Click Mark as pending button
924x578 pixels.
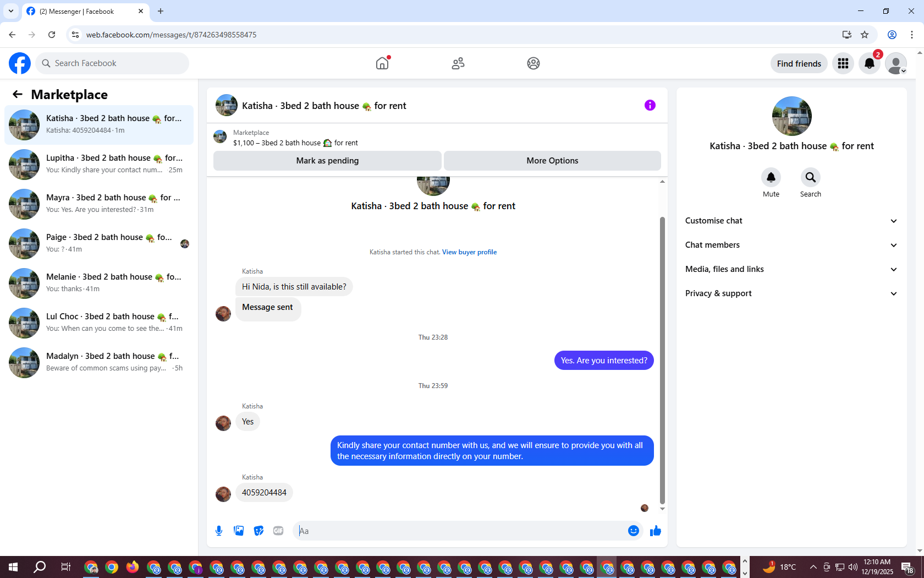327,161
